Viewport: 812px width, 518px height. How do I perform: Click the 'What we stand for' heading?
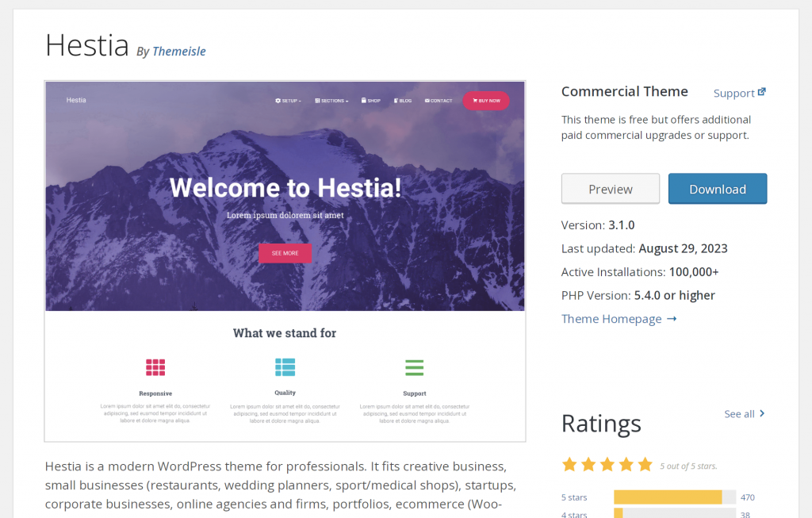pos(285,333)
